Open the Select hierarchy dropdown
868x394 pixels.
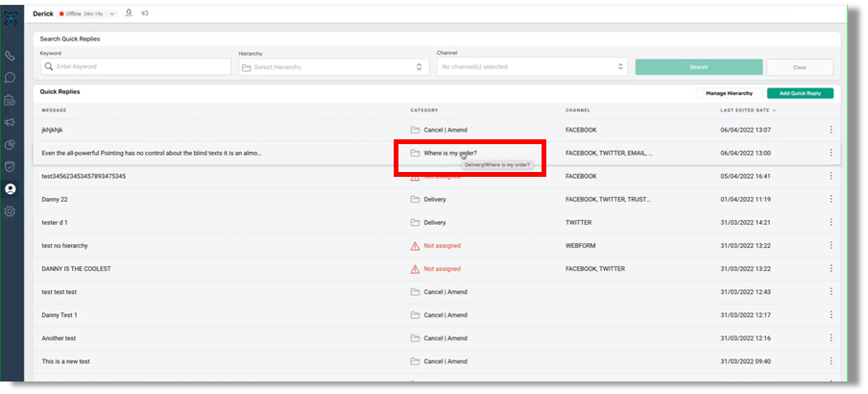tap(331, 67)
